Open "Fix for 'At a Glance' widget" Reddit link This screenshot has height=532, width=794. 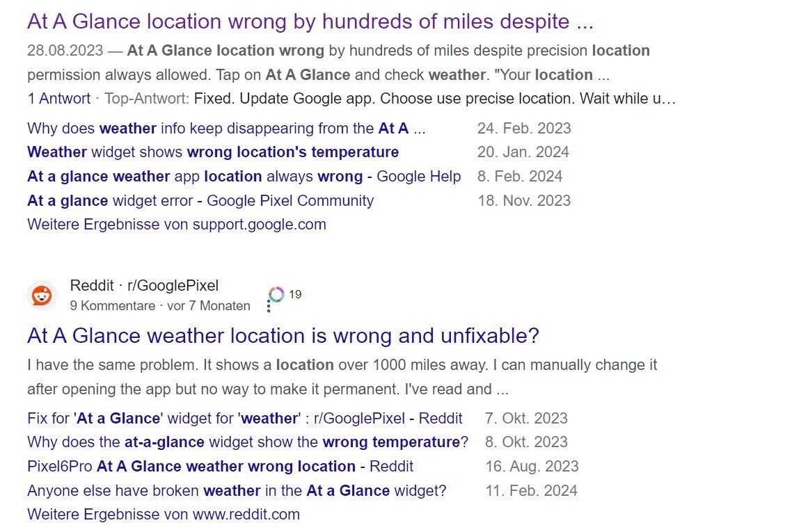[244, 418]
